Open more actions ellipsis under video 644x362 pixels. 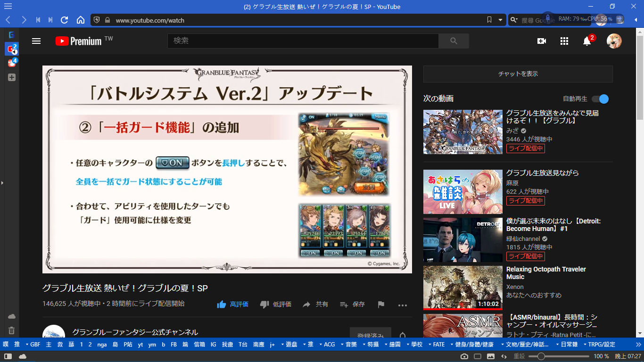coord(402,305)
